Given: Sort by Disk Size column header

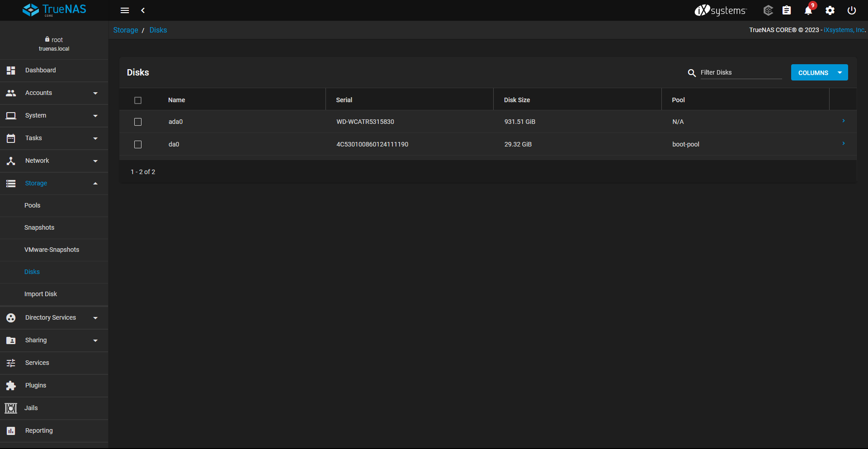Looking at the screenshot, I should click(517, 100).
